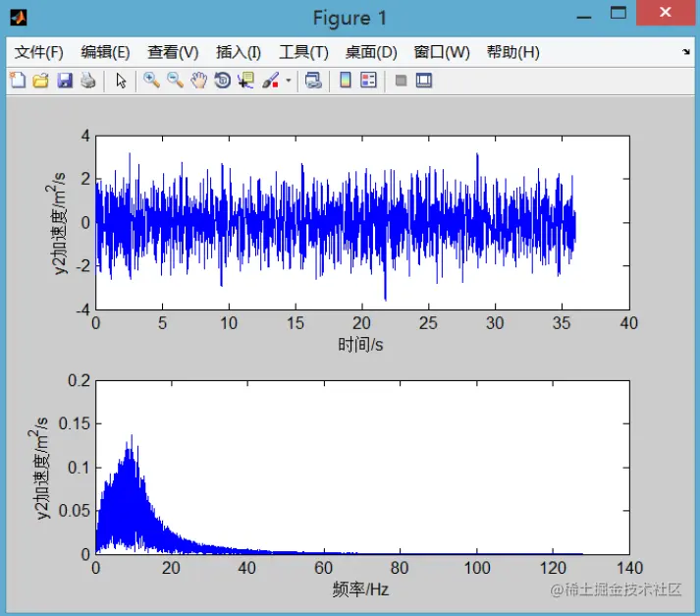Click the MATLAB logo in the title bar
The height and width of the screenshot is (616, 700).
[19, 18]
